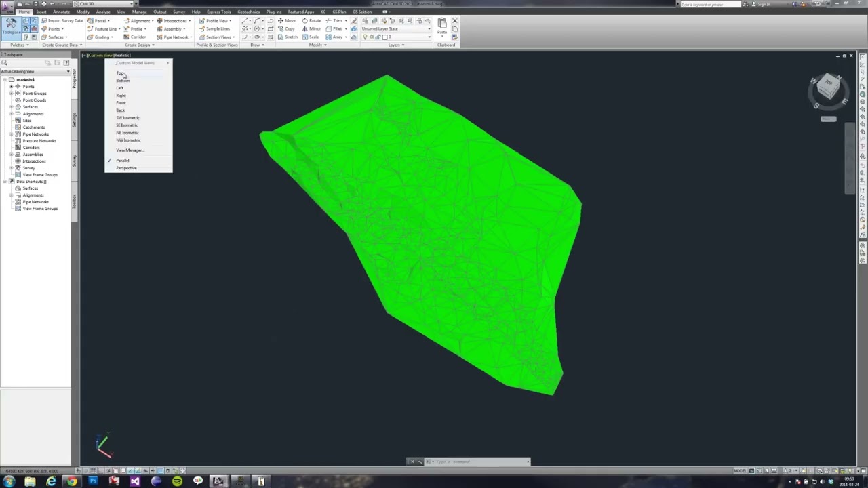Image resolution: width=868 pixels, height=488 pixels.
Task: Select the Corridors tree item
Action: [31, 148]
